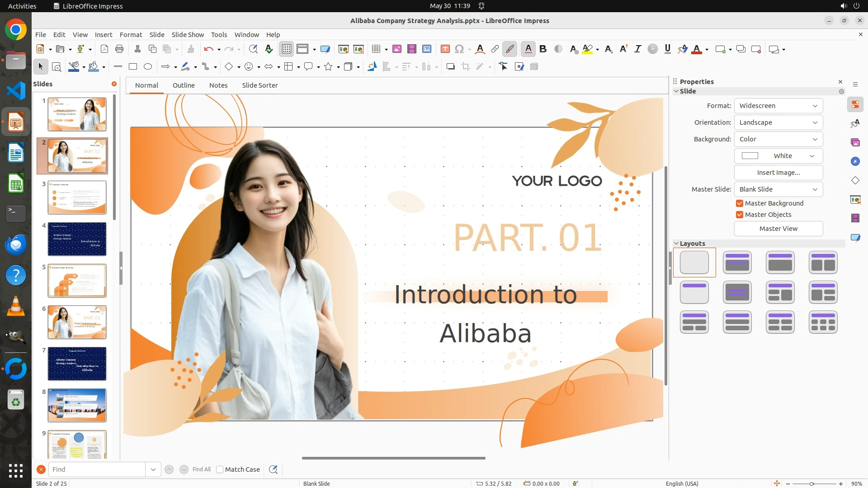Click the Underline formatting icon
This screenshot has width=868, height=488.
tap(667, 49)
